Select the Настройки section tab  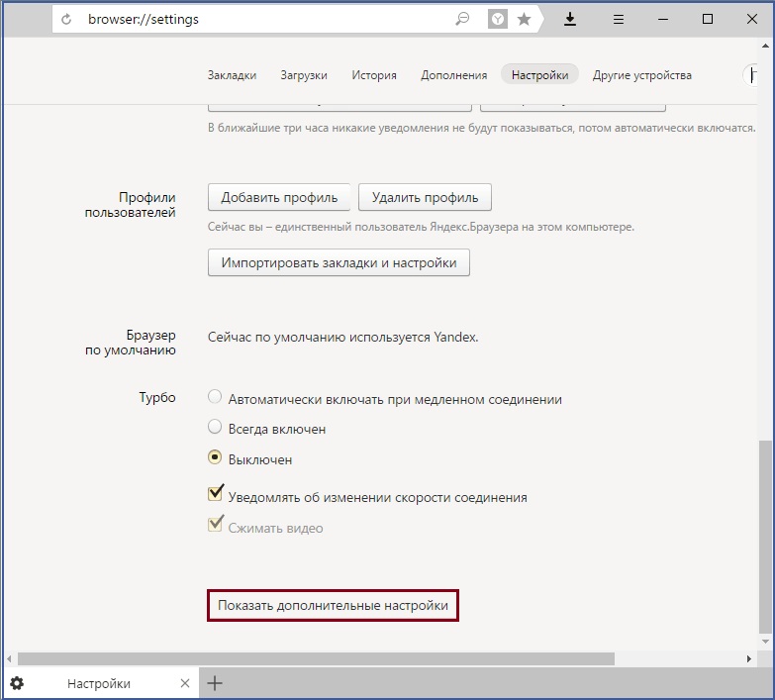tap(539, 75)
